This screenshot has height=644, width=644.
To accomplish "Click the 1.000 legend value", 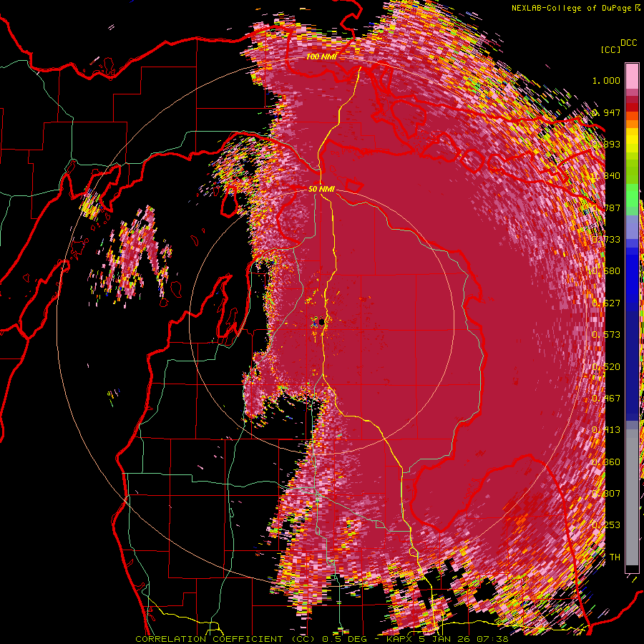I will pyautogui.click(x=606, y=80).
